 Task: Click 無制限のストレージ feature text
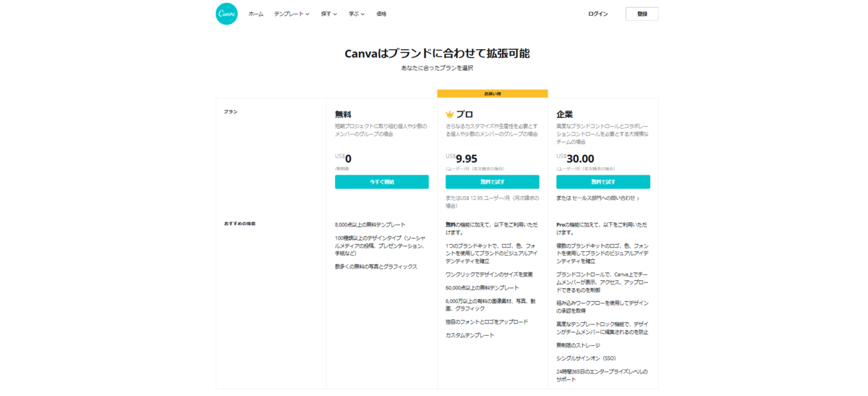coord(578,345)
